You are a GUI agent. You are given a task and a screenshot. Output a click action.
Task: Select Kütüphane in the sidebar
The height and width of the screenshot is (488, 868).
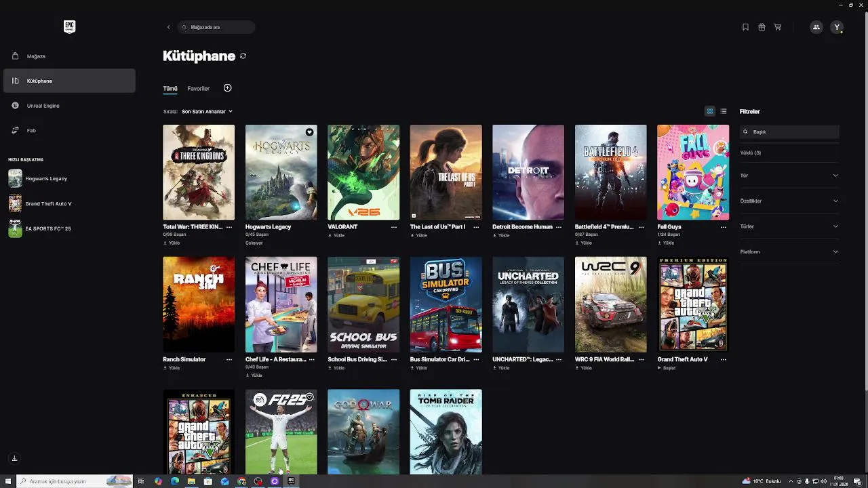[69, 81]
